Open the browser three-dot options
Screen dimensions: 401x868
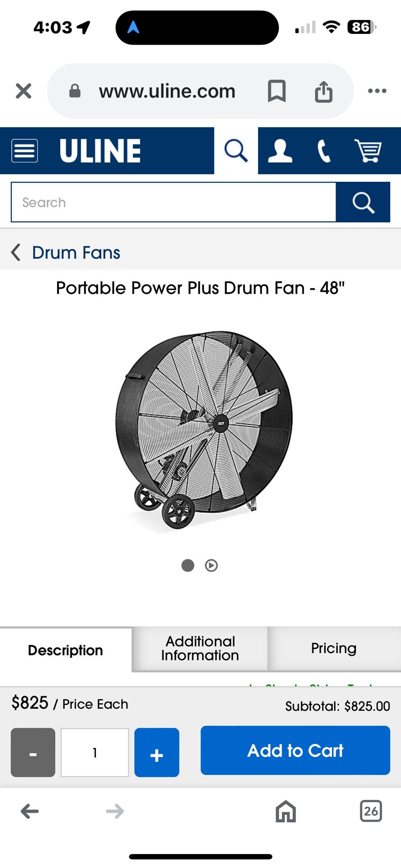pos(377,91)
